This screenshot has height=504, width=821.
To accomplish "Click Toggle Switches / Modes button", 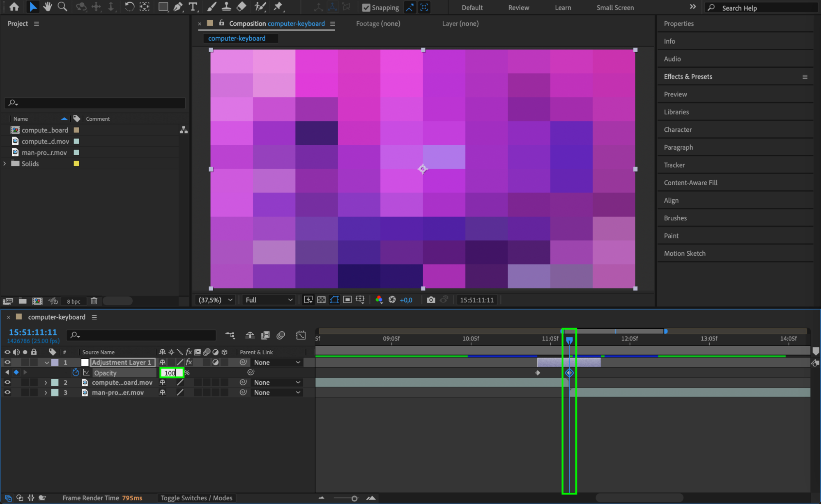I will click(196, 498).
